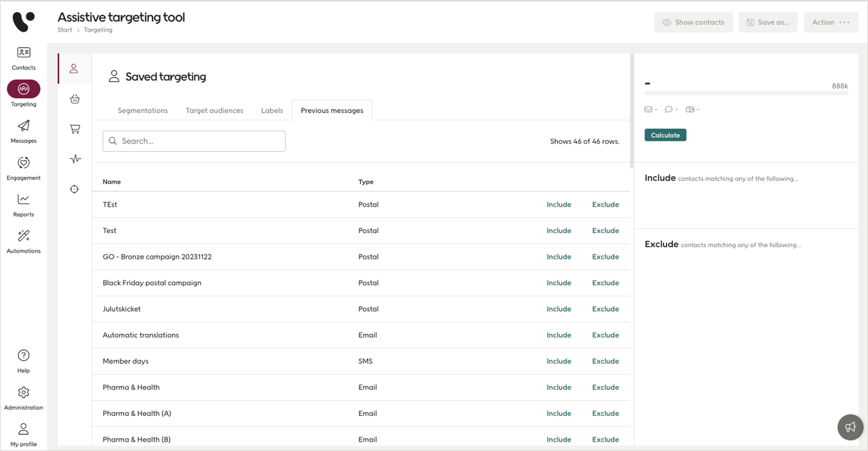Select the crosshair targeting category icon
The width and height of the screenshot is (868, 451).
(x=74, y=189)
